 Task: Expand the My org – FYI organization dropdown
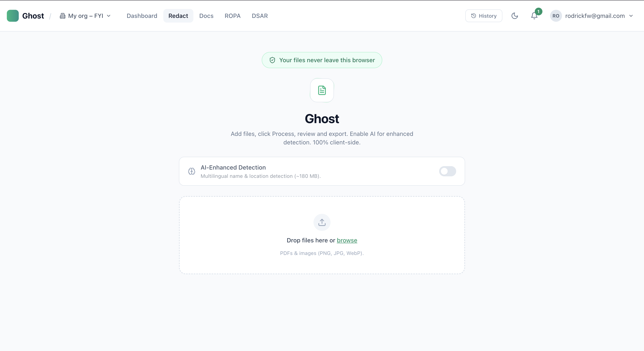(x=85, y=16)
